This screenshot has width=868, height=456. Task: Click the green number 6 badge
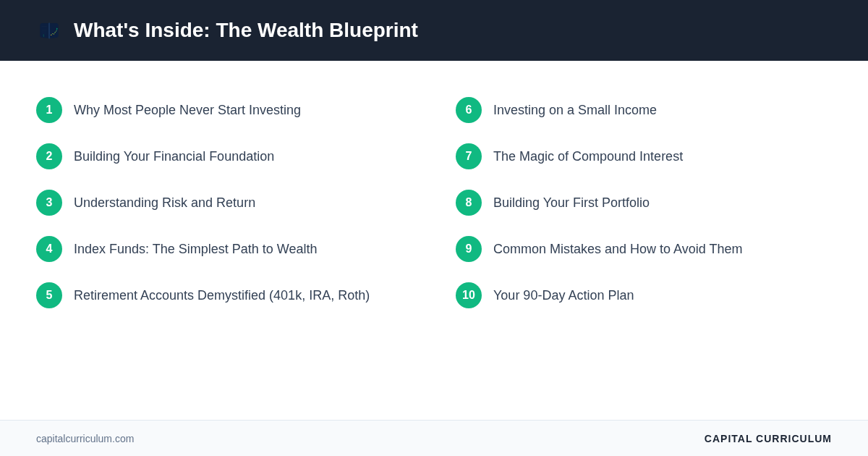469,110
